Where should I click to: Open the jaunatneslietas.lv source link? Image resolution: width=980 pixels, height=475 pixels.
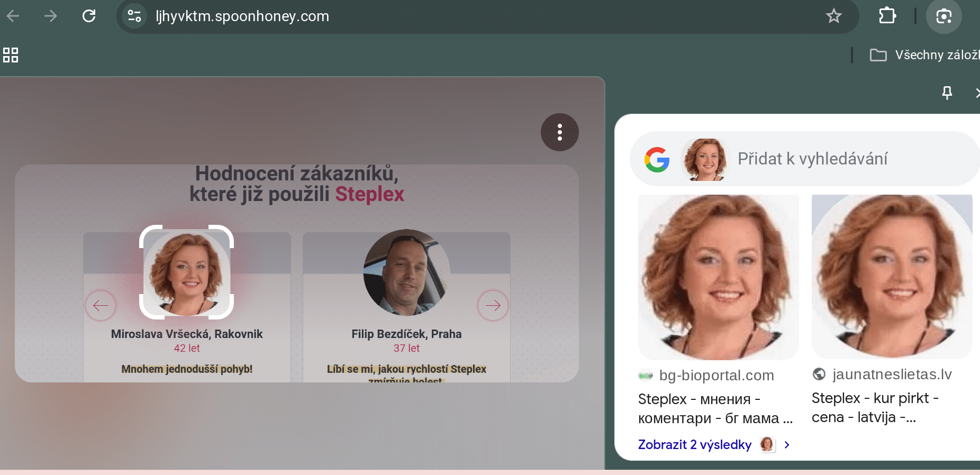892,374
